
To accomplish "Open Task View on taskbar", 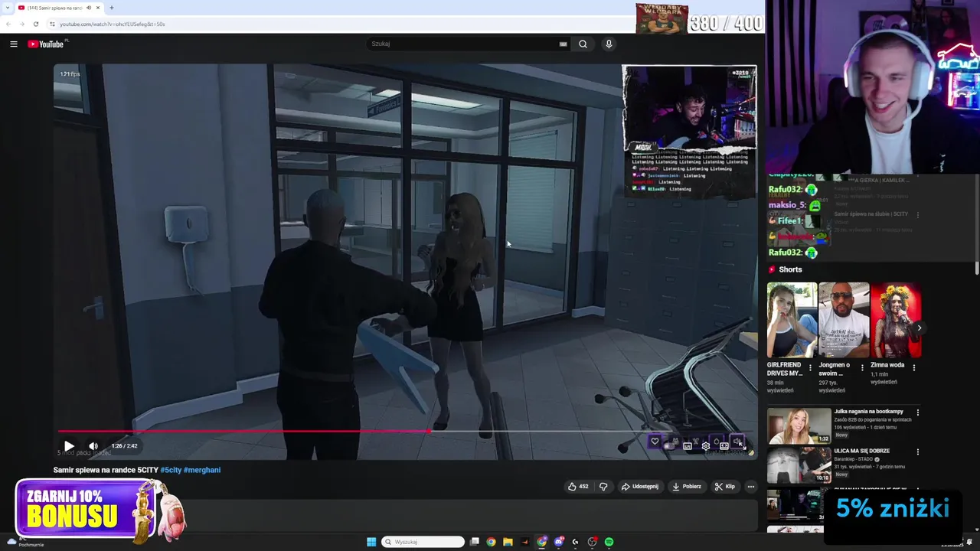I will click(475, 542).
